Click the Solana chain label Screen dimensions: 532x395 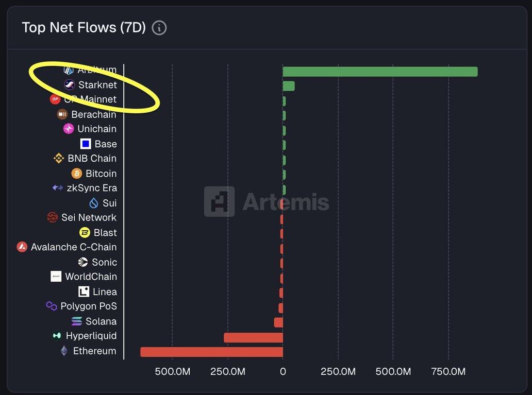101,321
